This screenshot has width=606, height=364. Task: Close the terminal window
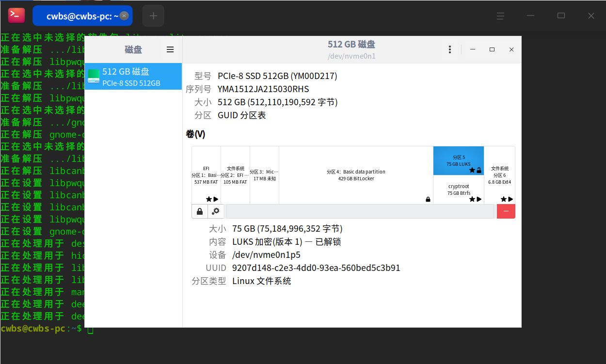[x=591, y=16]
